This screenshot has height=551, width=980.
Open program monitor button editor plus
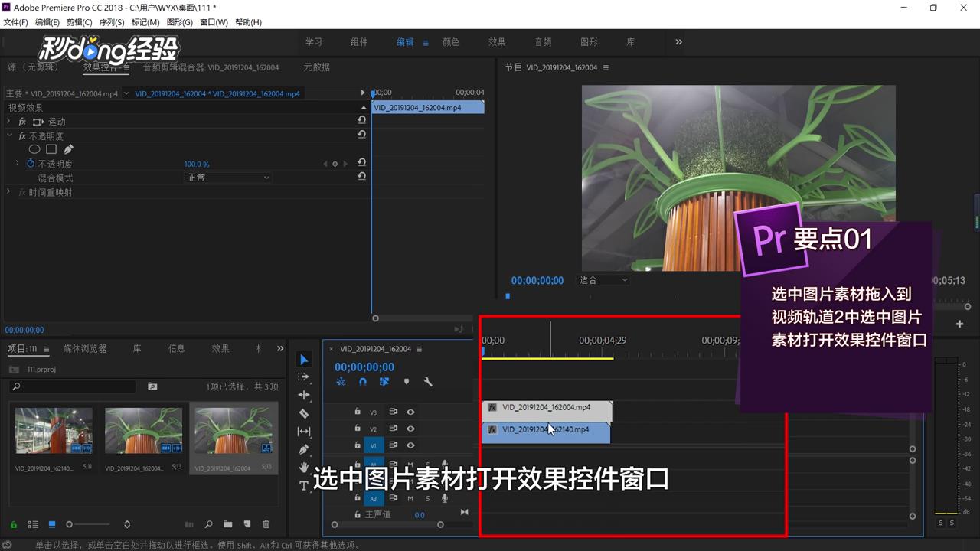959,324
